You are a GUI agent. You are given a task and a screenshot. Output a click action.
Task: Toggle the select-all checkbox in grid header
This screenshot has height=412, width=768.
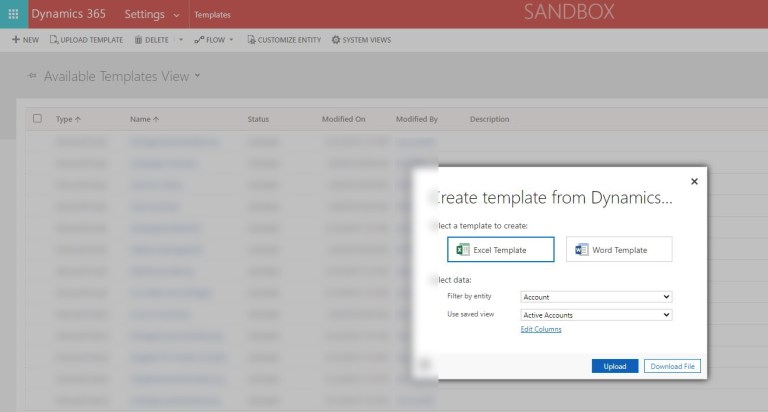37,119
